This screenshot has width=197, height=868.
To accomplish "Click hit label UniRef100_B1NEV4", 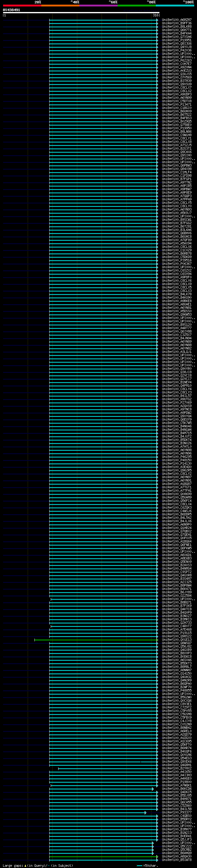I will [x=176, y=382].
